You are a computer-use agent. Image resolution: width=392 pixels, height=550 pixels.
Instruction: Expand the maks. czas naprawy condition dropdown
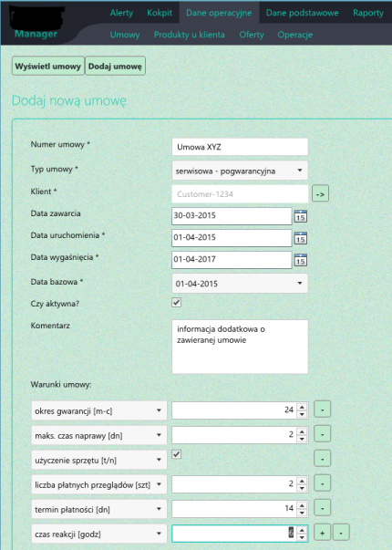click(x=99, y=435)
